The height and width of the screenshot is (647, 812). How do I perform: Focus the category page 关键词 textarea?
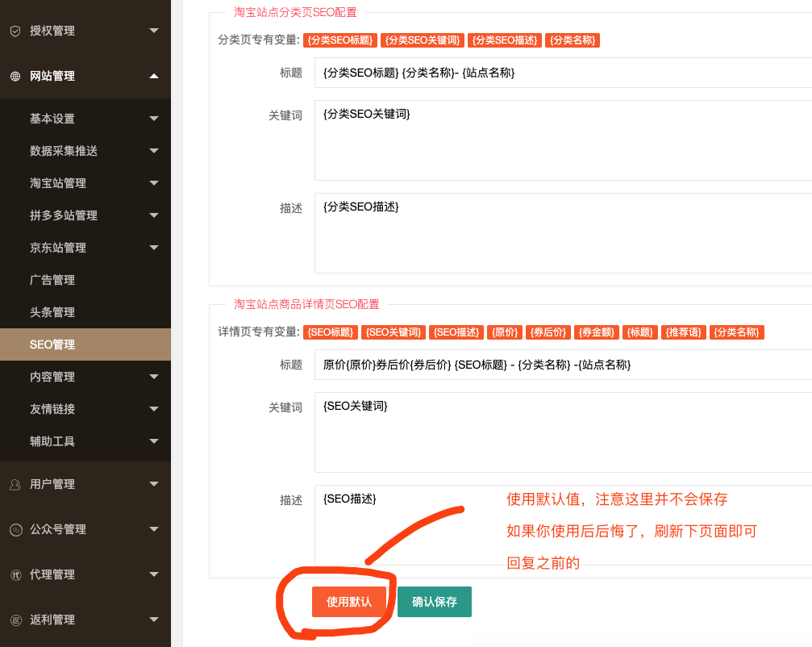coord(563,140)
